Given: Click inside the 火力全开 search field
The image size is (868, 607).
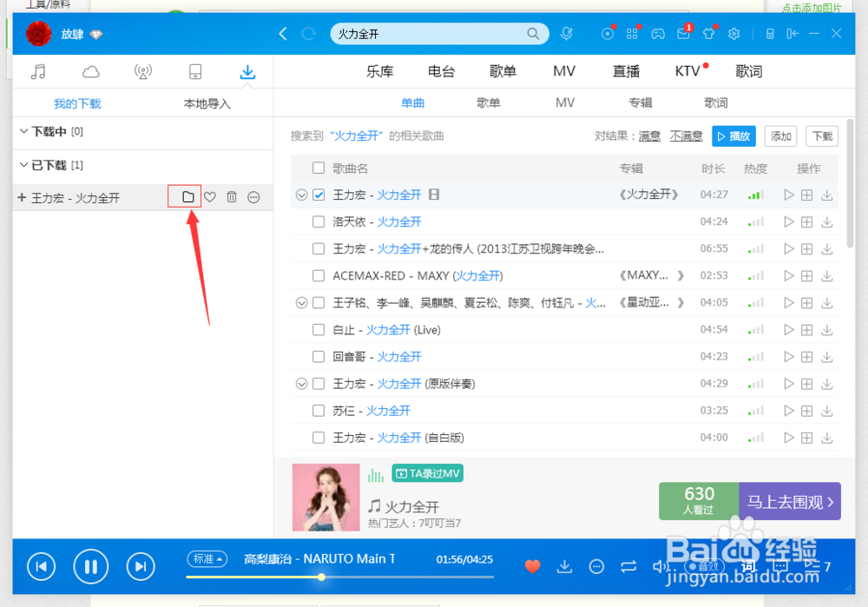Looking at the screenshot, I should tap(434, 33).
